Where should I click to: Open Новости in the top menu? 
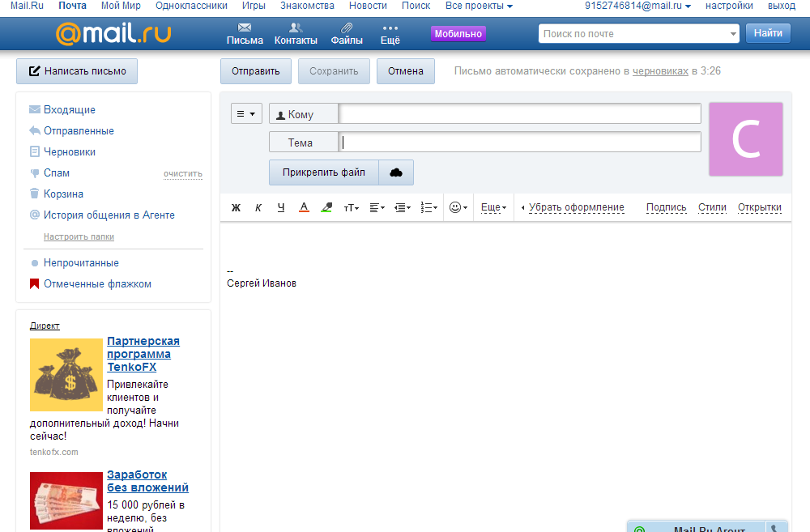[x=368, y=6]
